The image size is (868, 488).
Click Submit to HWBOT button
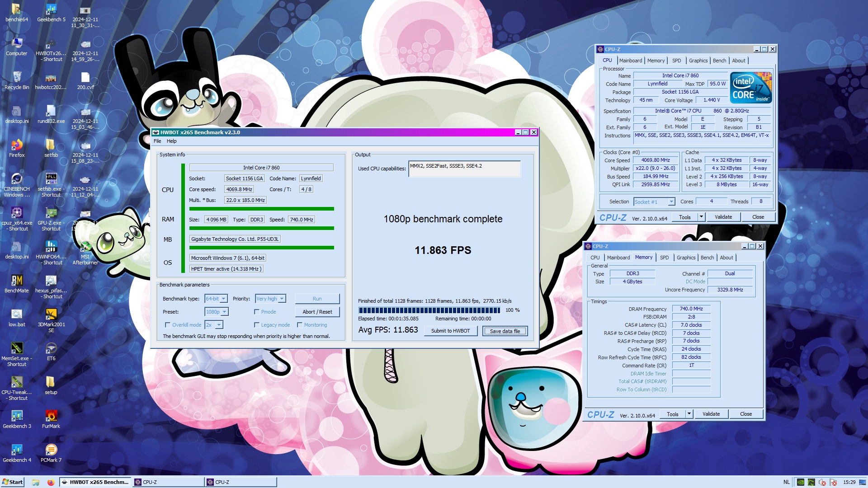(x=450, y=331)
